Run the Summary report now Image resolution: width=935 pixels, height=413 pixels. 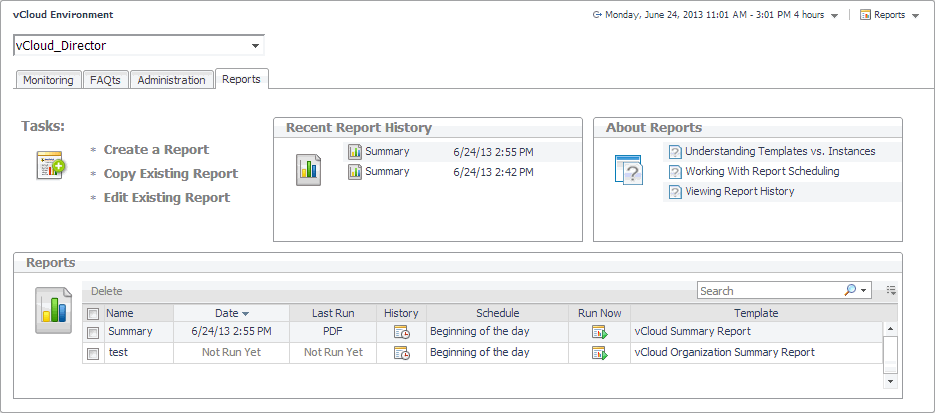coord(599,332)
